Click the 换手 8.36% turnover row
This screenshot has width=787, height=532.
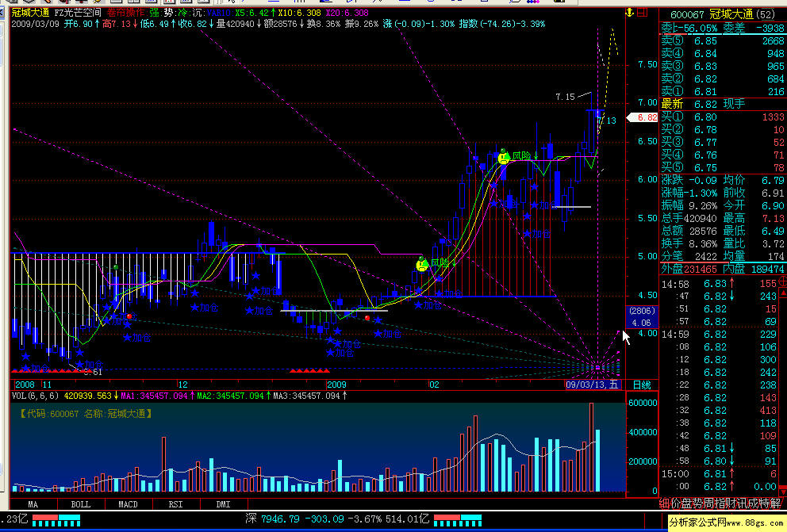[x=689, y=243]
